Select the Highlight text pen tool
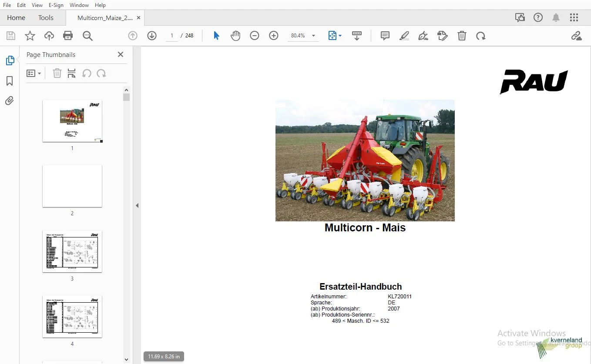591x364 pixels. click(404, 36)
